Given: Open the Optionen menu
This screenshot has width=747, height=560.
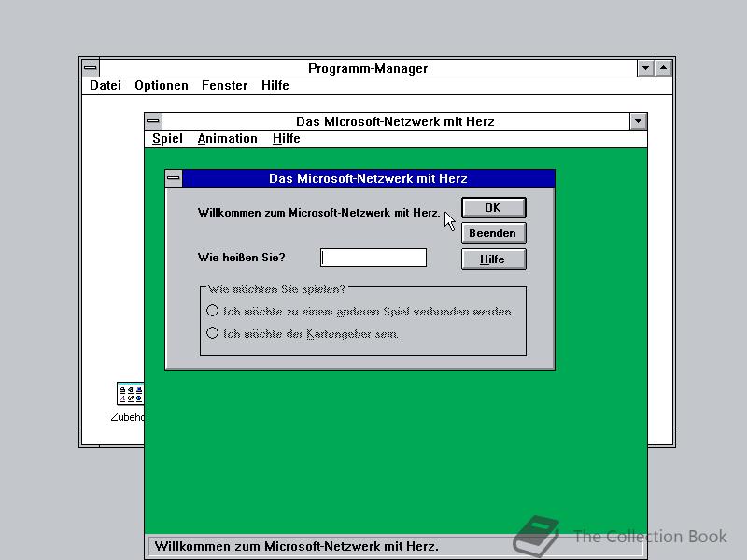Looking at the screenshot, I should click(162, 85).
